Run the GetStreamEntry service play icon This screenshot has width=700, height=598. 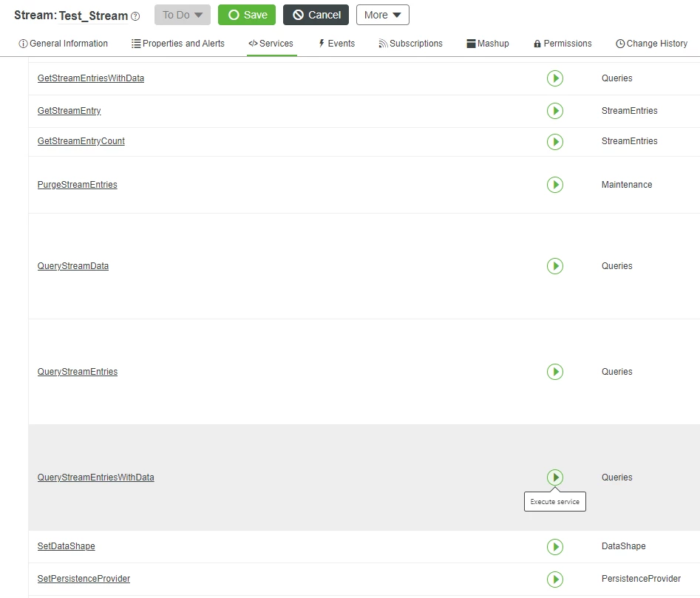[555, 111]
